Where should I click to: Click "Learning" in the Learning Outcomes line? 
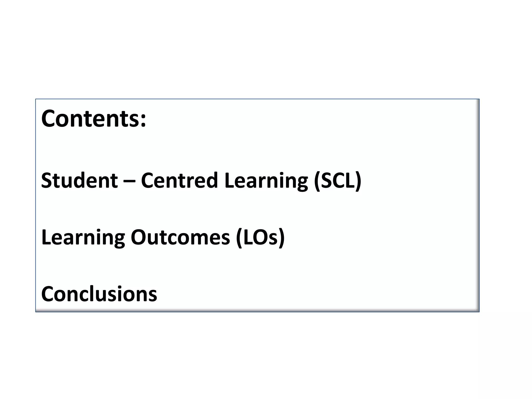tap(83, 237)
